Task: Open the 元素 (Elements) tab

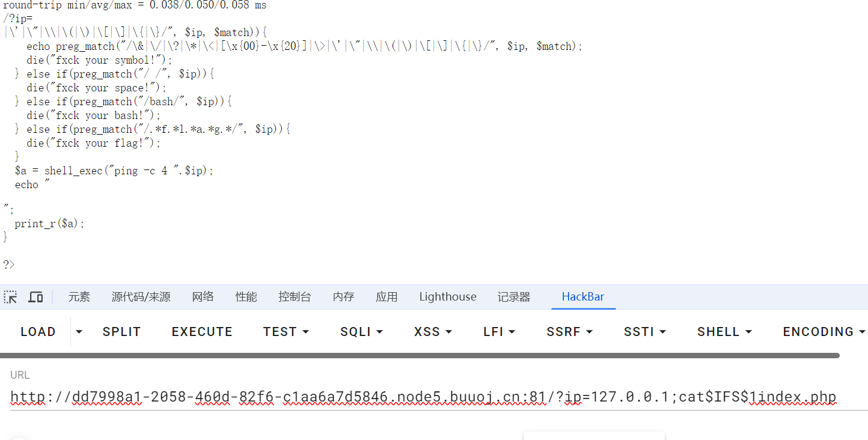Action: tap(79, 297)
